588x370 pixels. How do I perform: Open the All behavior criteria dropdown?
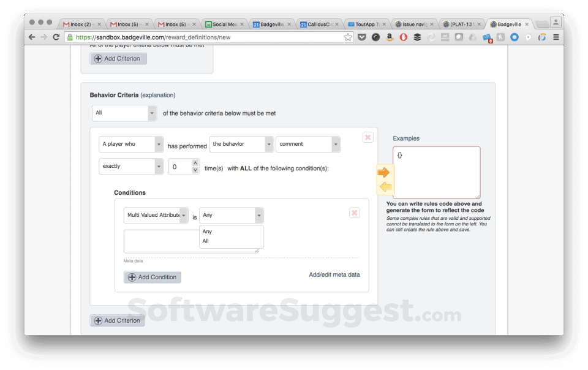tap(124, 113)
